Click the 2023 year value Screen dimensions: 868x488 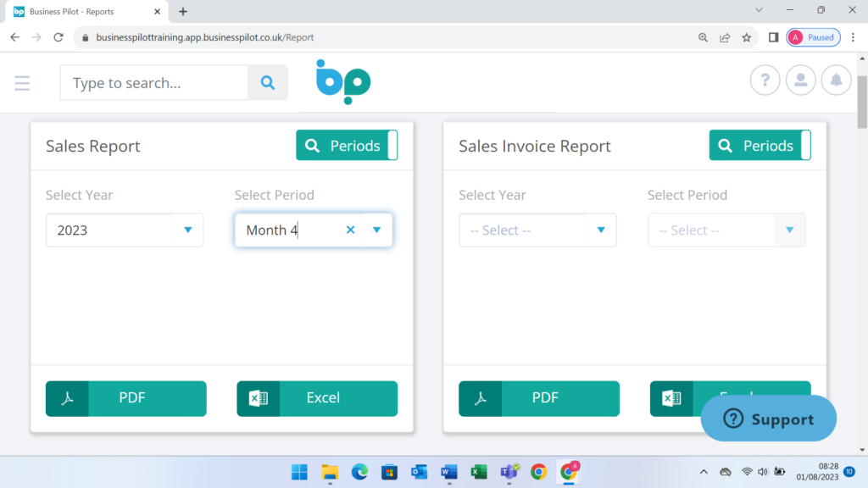73,230
